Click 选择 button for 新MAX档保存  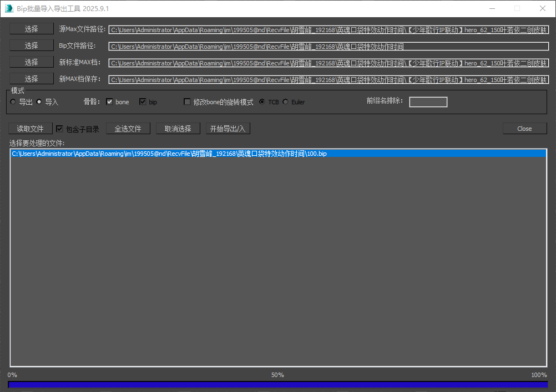[31, 79]
